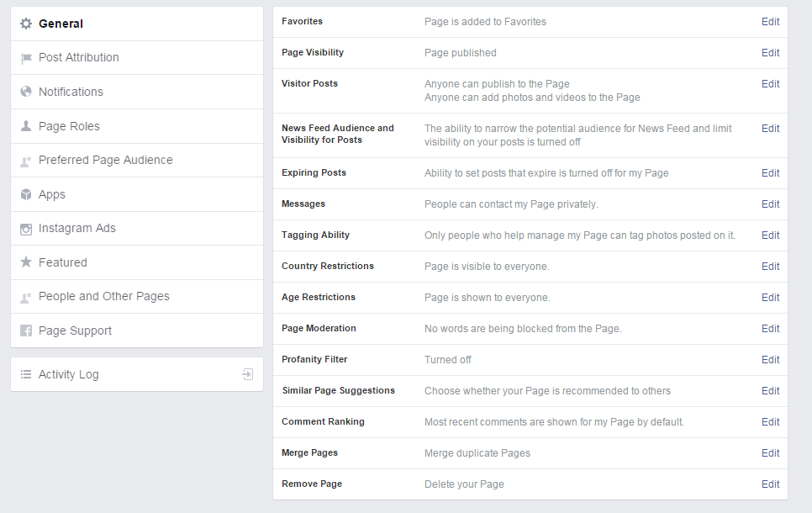Click the icon beside Preferred Page Audience
This screenshot has height=513, width=812.
pyautogui.click(x=26, y=161)
